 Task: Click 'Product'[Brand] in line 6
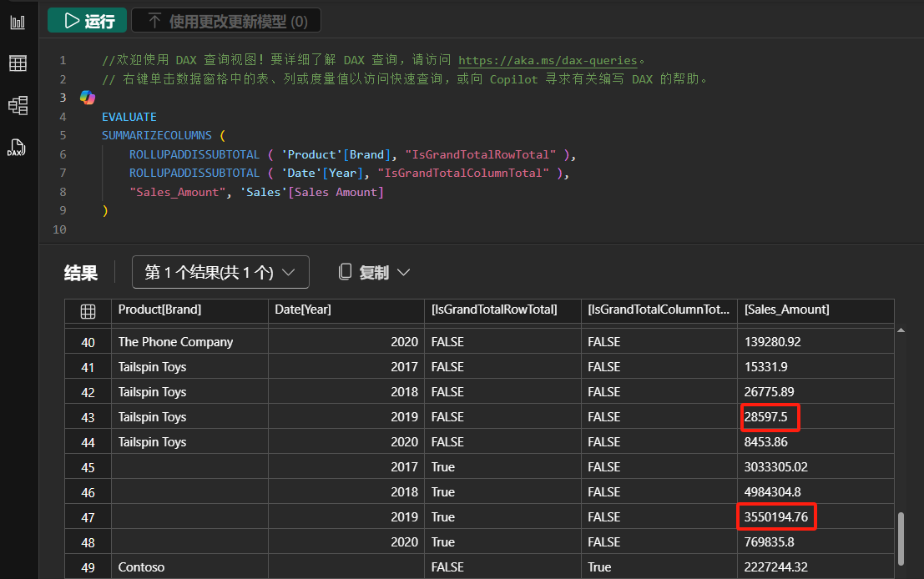[x=336, y=154]
